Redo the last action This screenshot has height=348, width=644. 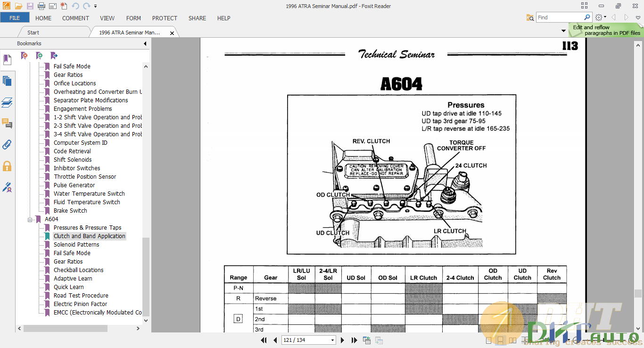pos(86,6)
